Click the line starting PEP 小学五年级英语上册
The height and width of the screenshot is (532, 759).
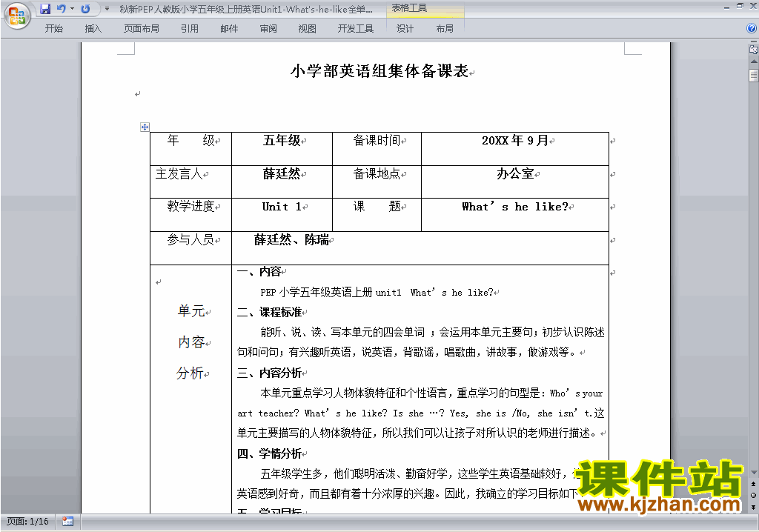[x=377, y=293]
